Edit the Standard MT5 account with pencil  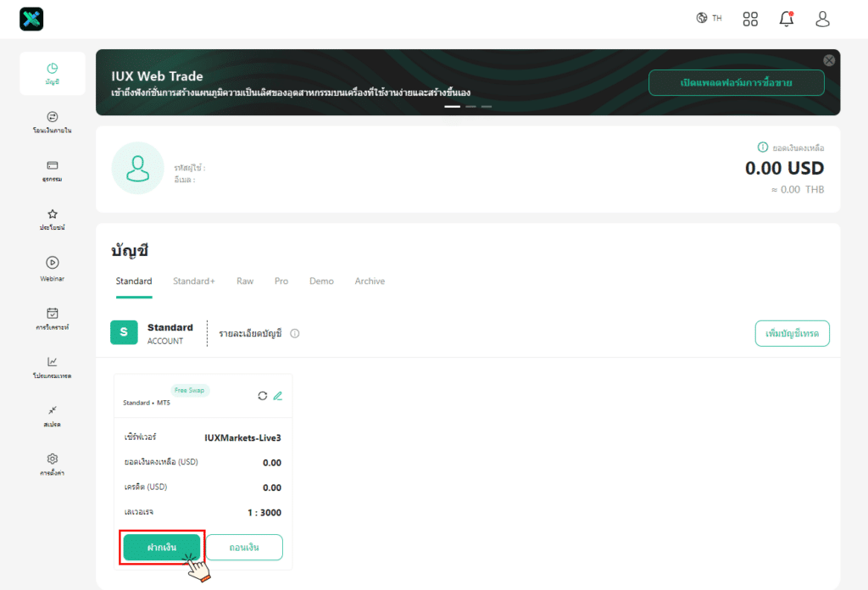278,396
